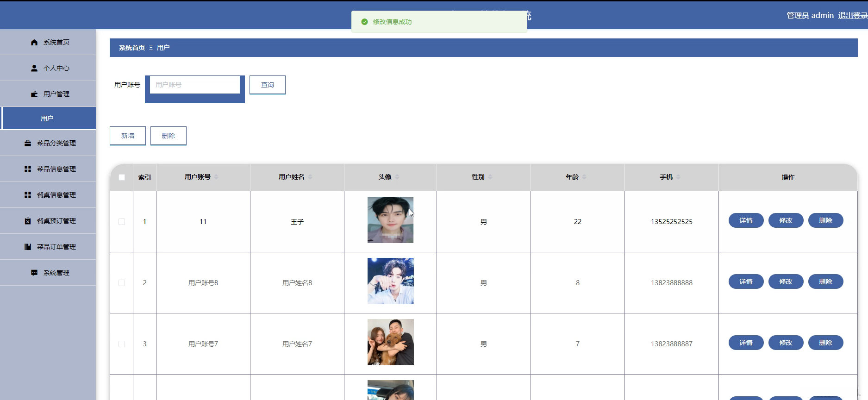This screenshot has height=400, width=868.
Task: Click the home icon beside 系统首页
Action: coord(34,42)
